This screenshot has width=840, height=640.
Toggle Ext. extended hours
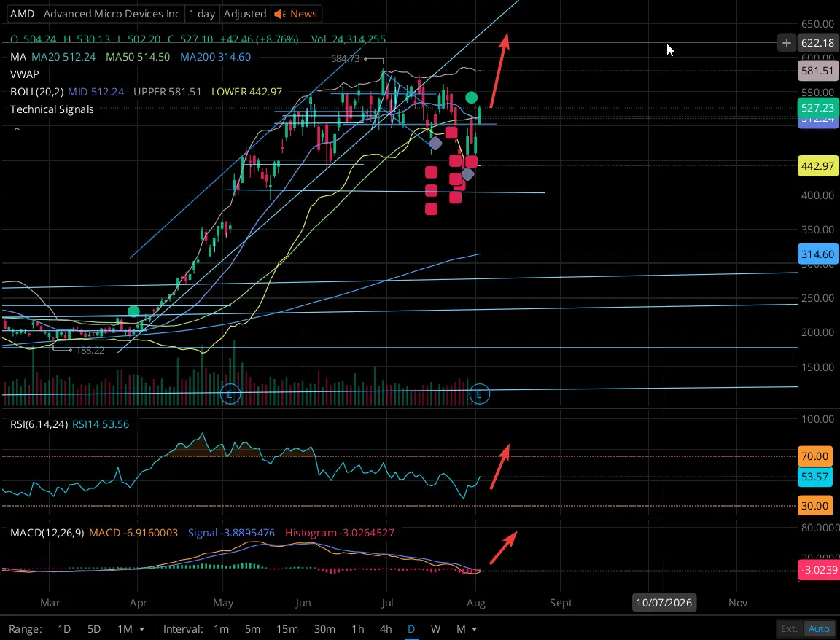click(789, 629)
